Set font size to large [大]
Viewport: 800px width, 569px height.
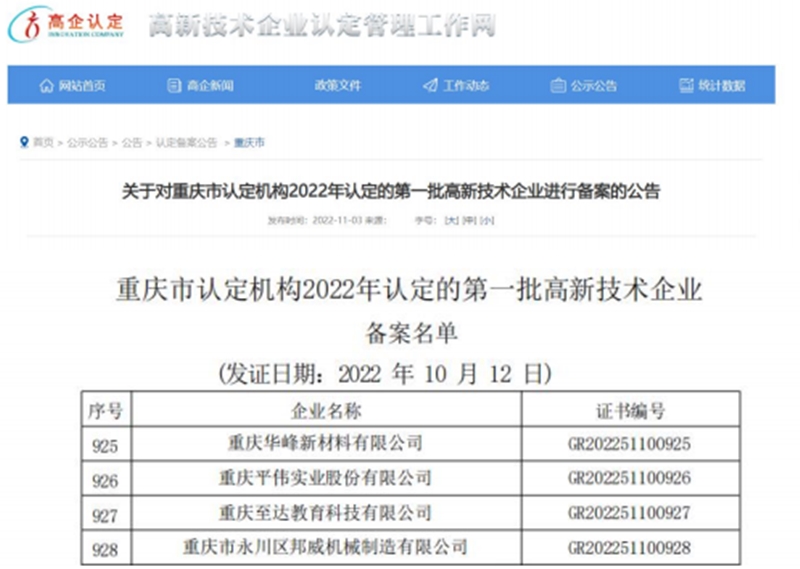point(451,220)
